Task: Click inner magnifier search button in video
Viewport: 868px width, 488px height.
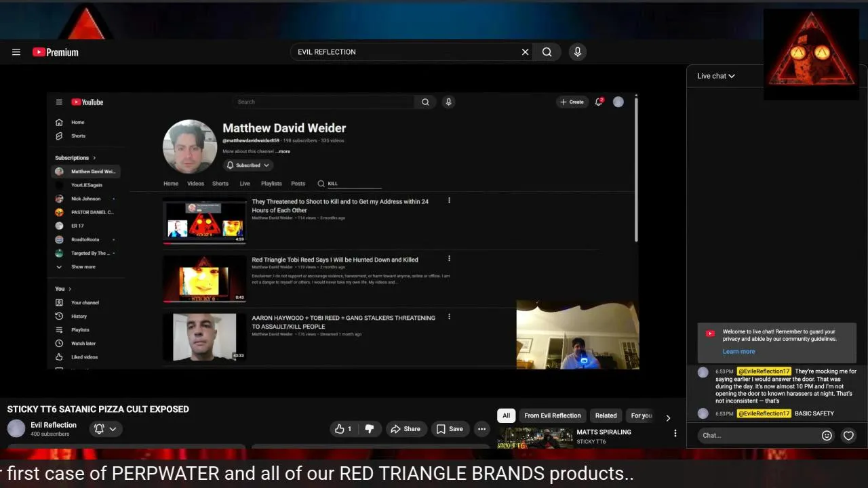Action: 425,102
